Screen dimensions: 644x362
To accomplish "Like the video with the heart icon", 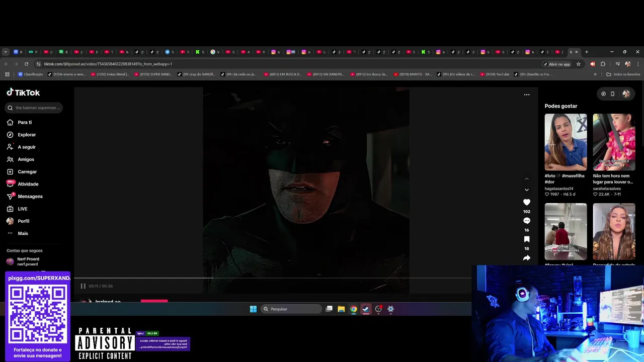I will tap(527, 202).
